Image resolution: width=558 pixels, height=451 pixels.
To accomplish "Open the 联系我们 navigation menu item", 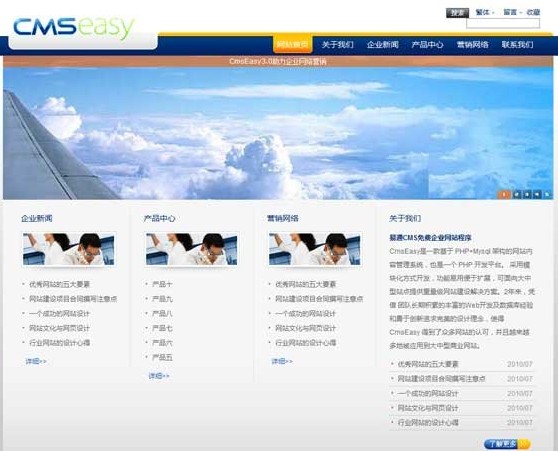I will point(517,44).
